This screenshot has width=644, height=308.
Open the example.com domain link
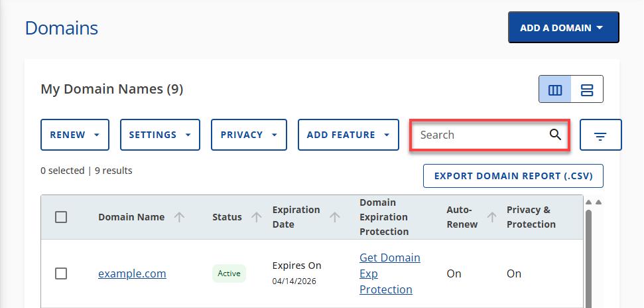(132, 273)
